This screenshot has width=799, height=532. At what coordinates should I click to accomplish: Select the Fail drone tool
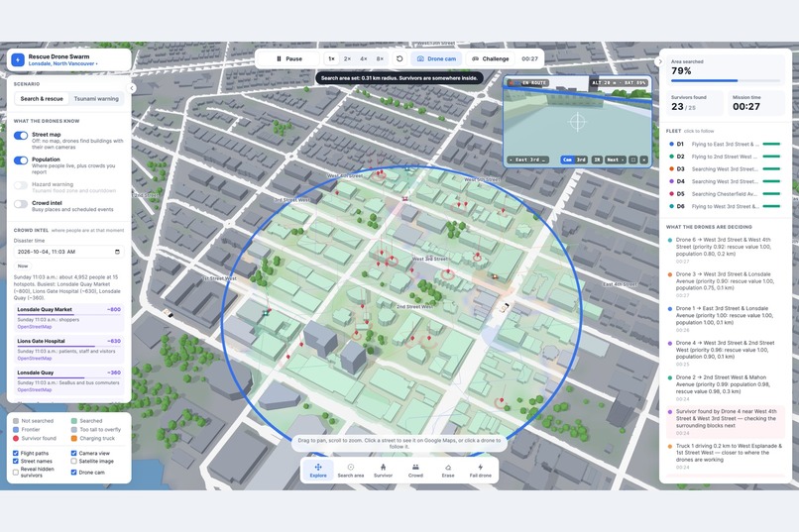click(x=481, y=470)
